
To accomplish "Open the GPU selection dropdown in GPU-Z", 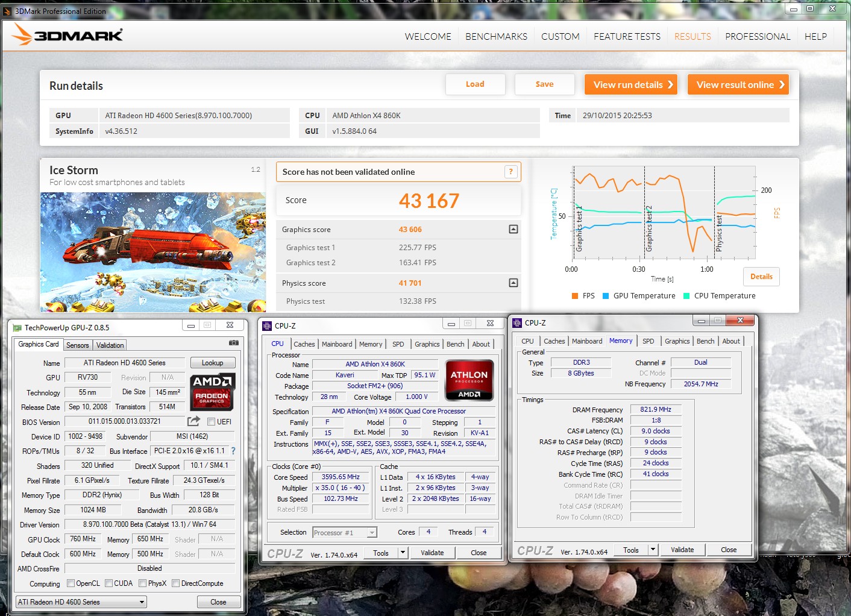I will click(81, 602).
